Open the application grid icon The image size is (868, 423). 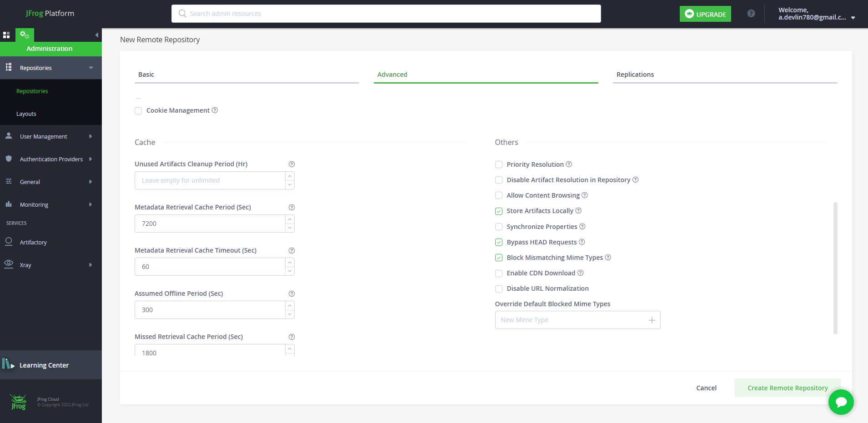coord(6,35)
